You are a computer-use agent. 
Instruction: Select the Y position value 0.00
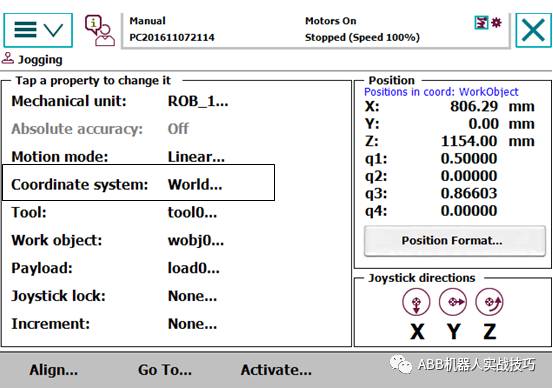(x=483, y=124)
